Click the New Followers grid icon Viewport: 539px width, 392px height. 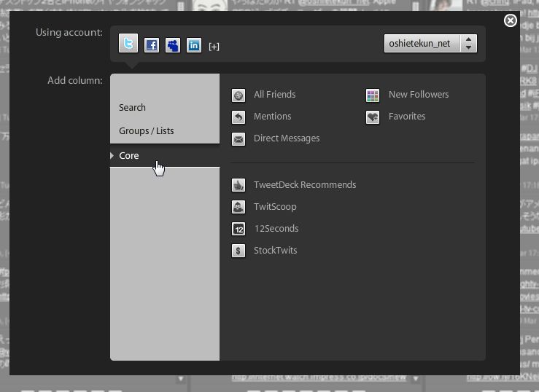[373, 95]
